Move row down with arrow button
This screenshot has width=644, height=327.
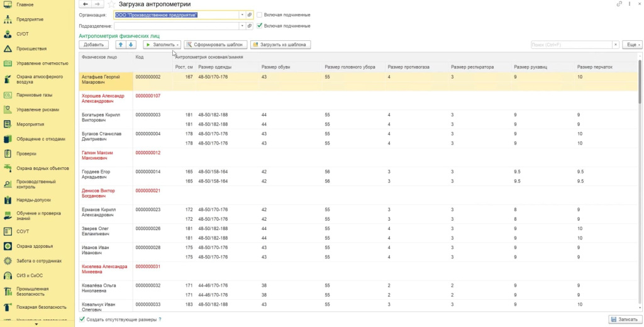[x=131, y=45]
